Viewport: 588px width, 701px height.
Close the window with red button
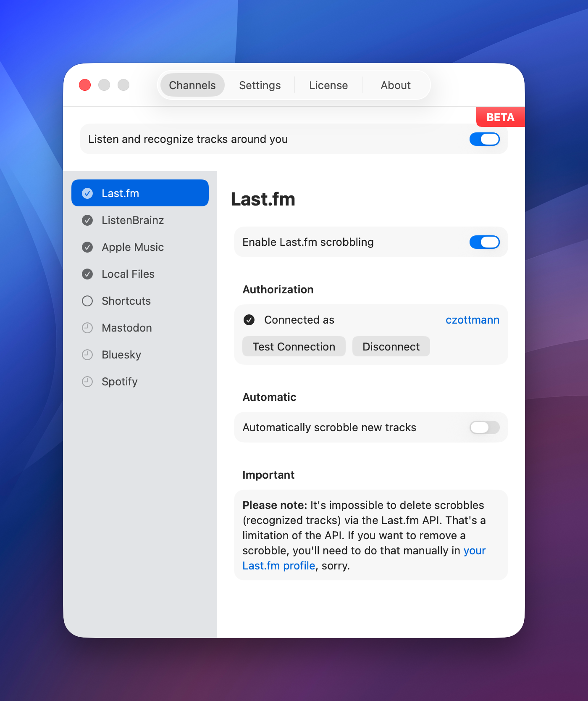(x=85, y=85)
